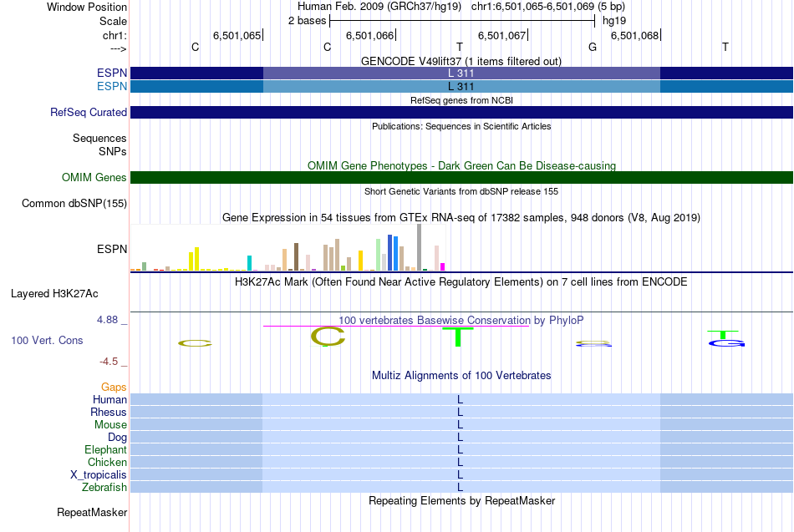Click the 4.88 PhyloP scale value
794x532 pixels.
[107, 320]
